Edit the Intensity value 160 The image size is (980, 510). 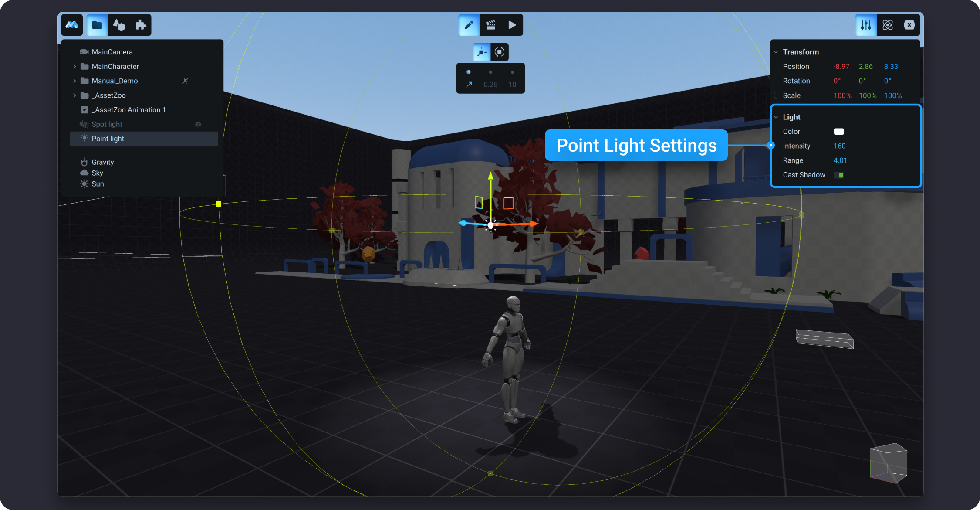[x=840, y=146]
